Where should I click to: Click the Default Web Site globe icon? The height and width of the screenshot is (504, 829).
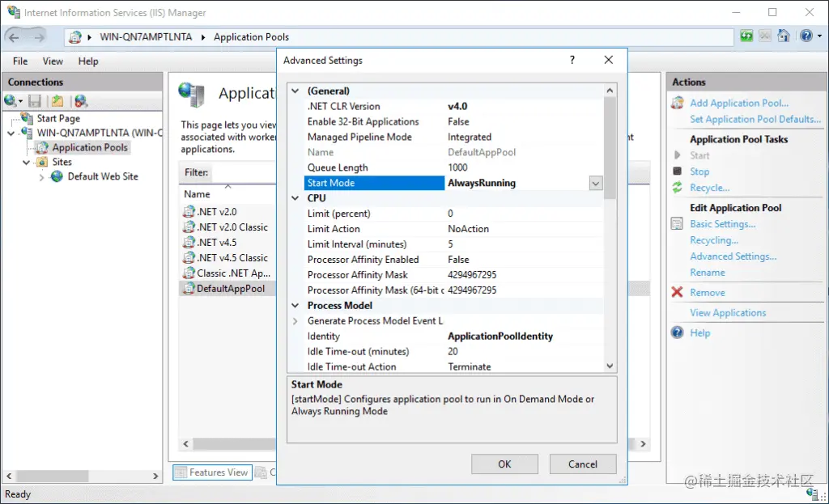(x=57, y=176)
